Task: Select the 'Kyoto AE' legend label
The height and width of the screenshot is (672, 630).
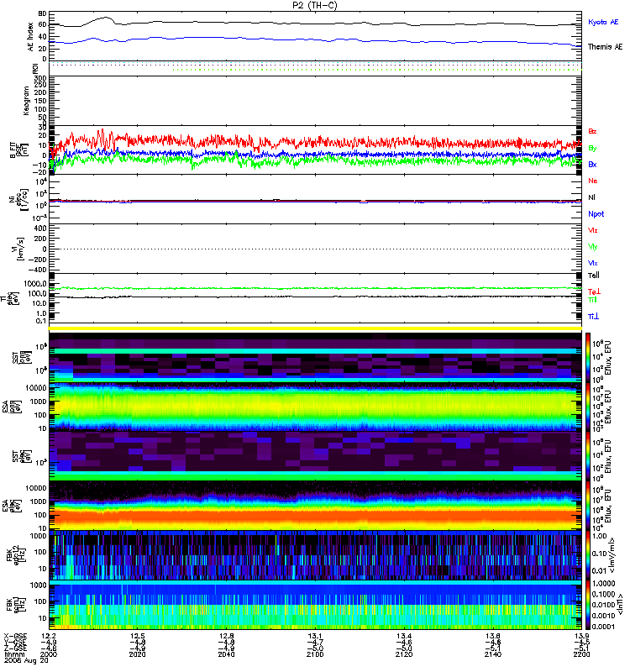Action: (603, 22)
